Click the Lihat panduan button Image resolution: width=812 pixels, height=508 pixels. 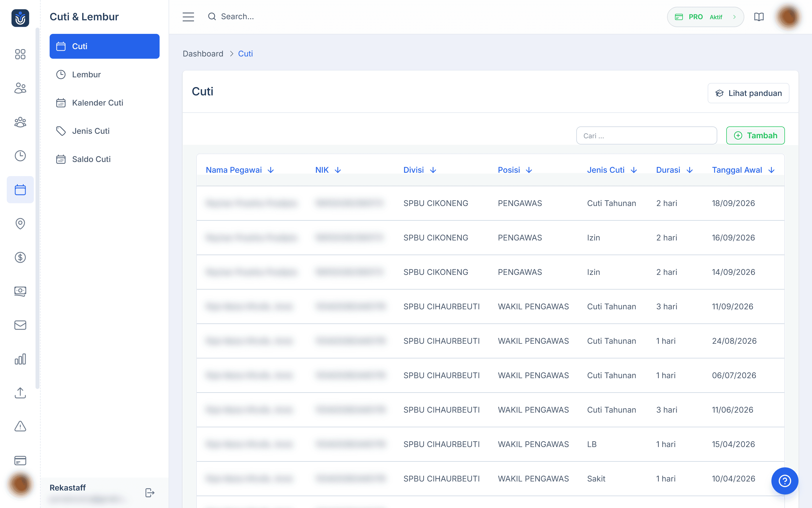pyautogui.click(x=748, y=93)
